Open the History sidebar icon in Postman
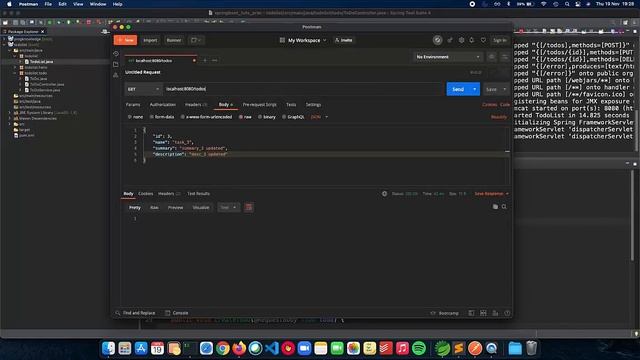This screenshot has height=360, width=640. 116,53
